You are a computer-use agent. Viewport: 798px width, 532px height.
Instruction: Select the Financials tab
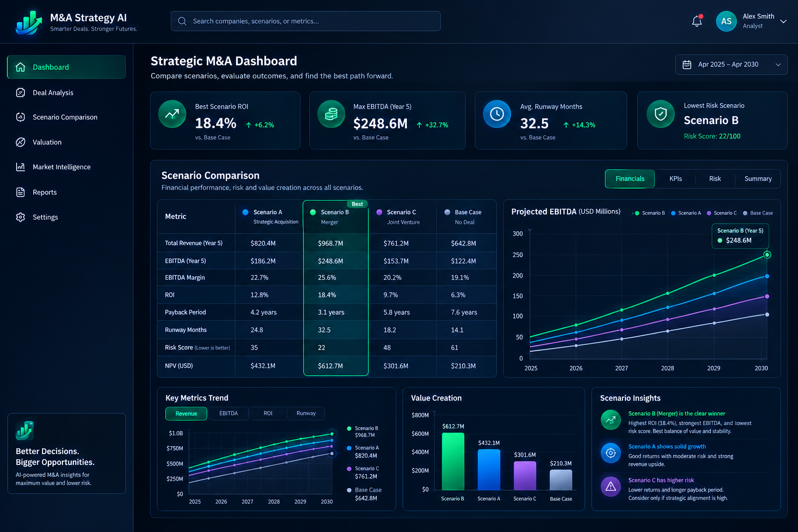pos(630,179)
